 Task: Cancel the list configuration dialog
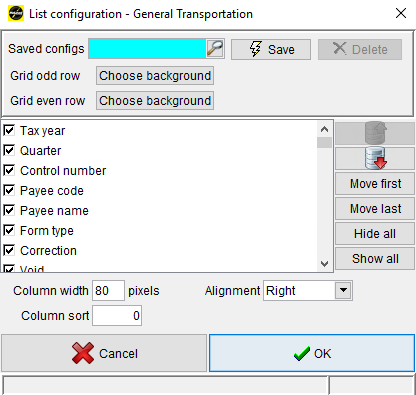(x=104, y=353)
